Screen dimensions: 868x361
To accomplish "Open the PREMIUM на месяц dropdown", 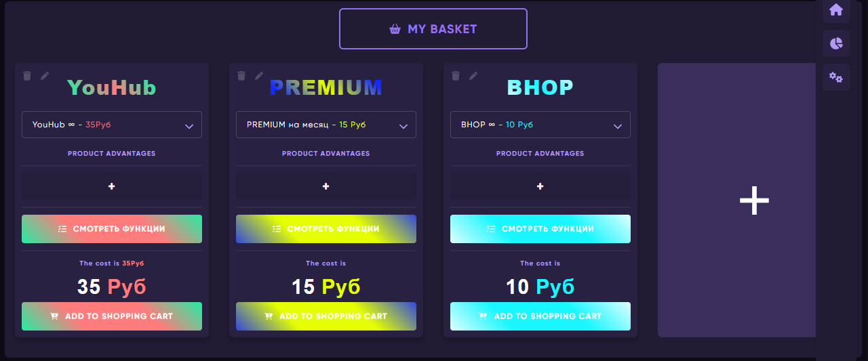I will (326, 125).
